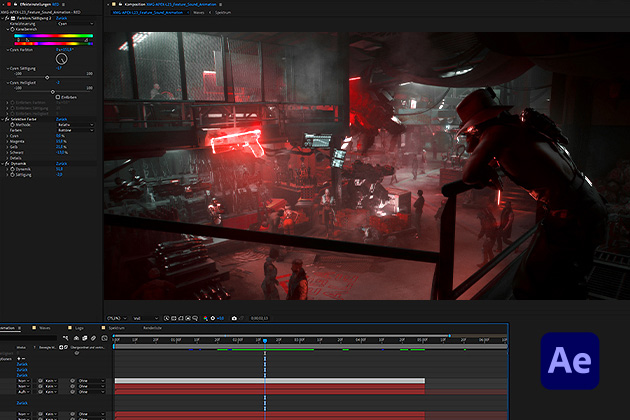Viewport: 630px width, 420px height.
Task: Reset Selektive Farbe via Zurück
Action: (61, 119)
